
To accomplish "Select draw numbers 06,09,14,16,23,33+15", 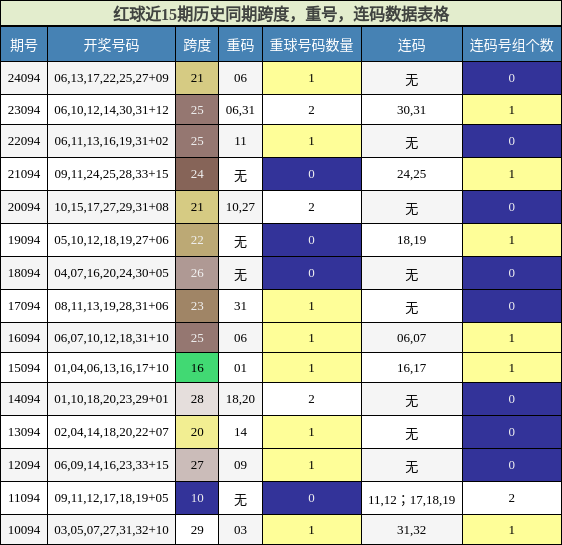I will pyautogui.click(x=111, y=465).
